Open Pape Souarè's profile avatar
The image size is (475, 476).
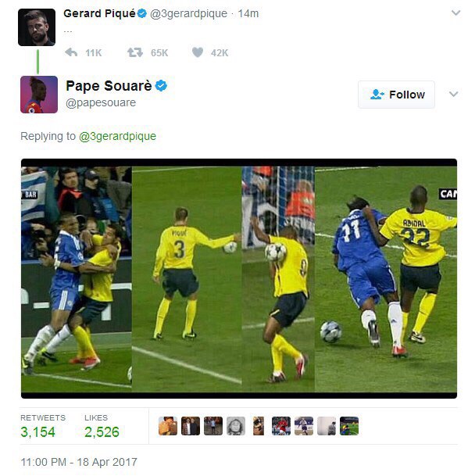pyautogui.click(x=39, y=95)
